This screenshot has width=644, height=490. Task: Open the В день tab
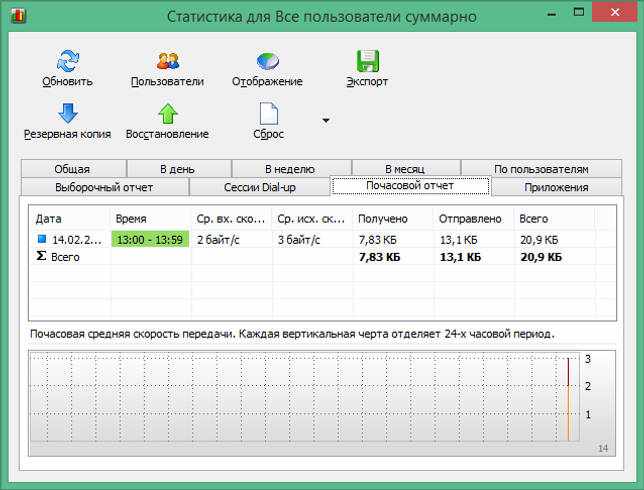tap(179, 169)
